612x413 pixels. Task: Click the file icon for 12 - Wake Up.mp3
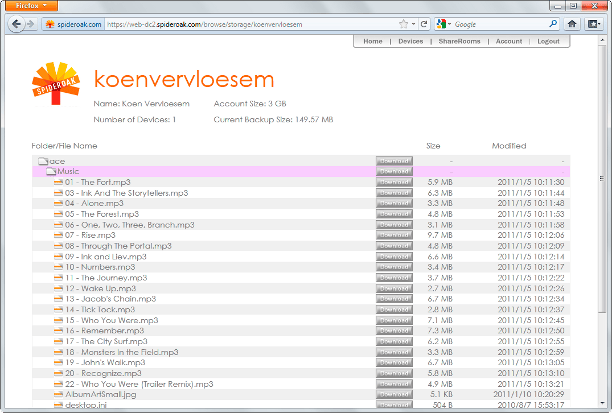click(58, 288)
